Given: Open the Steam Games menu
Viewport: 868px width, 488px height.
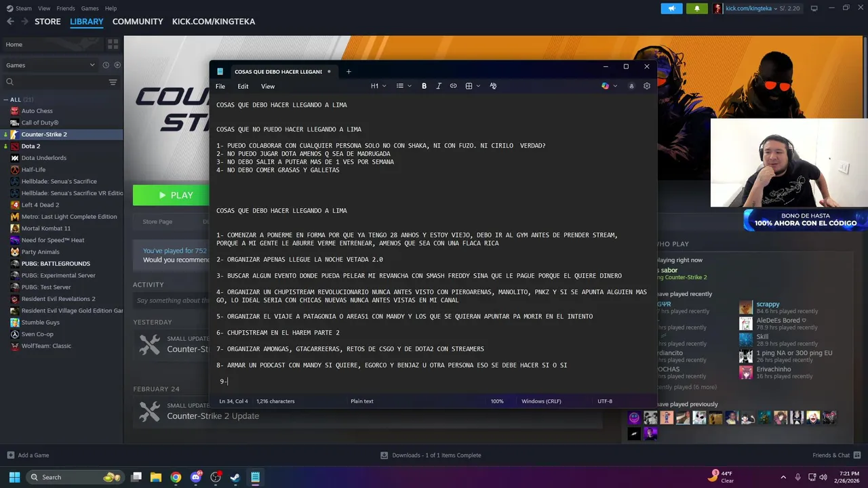Looking at the screenshot, I should tap(90, 8).
